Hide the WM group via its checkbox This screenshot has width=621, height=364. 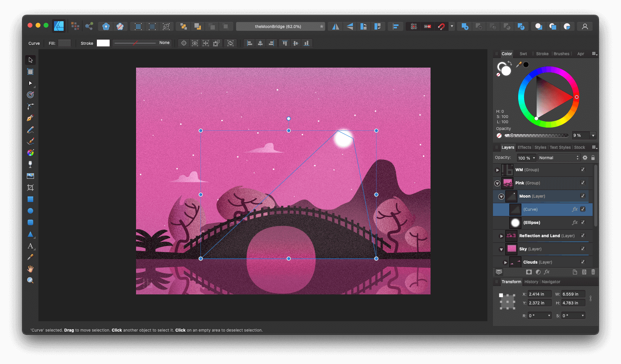point(583,170)
